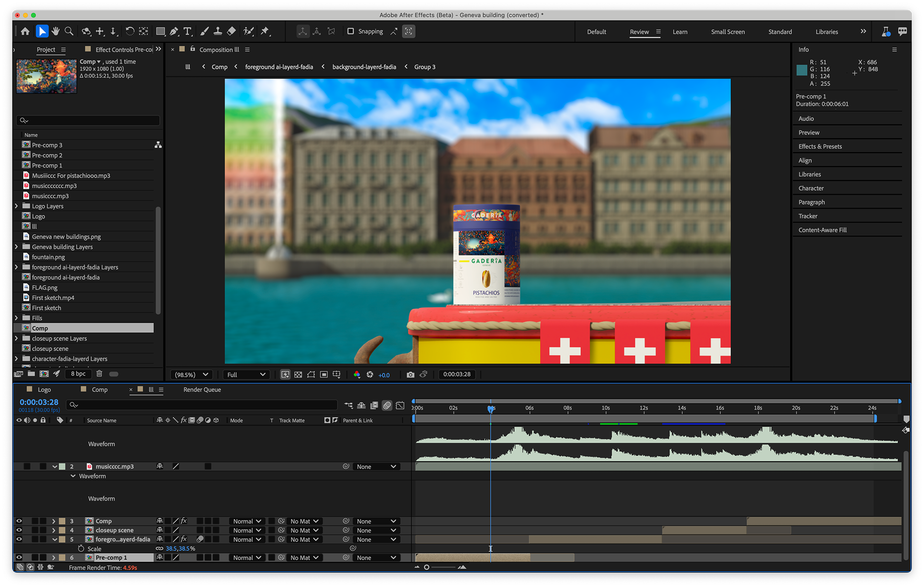
Task: Select the Type text tool
Action: 188,31
